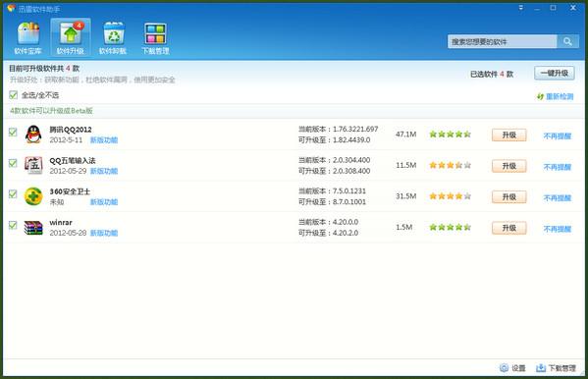The height and width of the screenshot is (379, 588).
Task: Open 新版功能 link for 360安全卫士
Action: pos(104,202)
